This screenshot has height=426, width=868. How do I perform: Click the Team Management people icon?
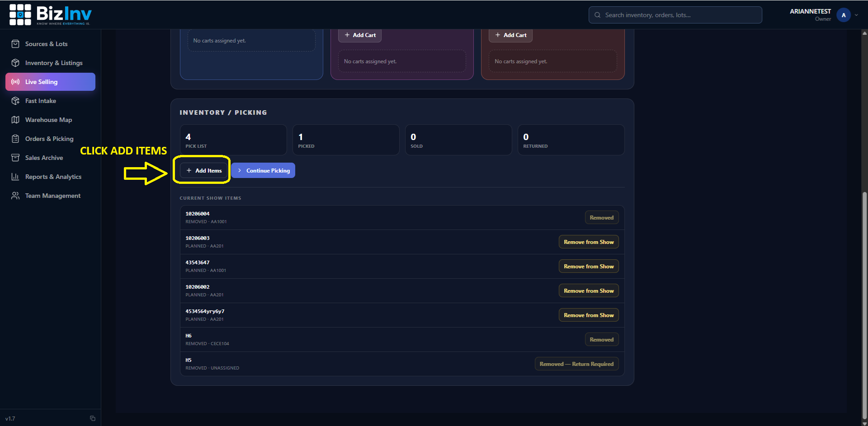pyautogui.click(x=15, y=196)
